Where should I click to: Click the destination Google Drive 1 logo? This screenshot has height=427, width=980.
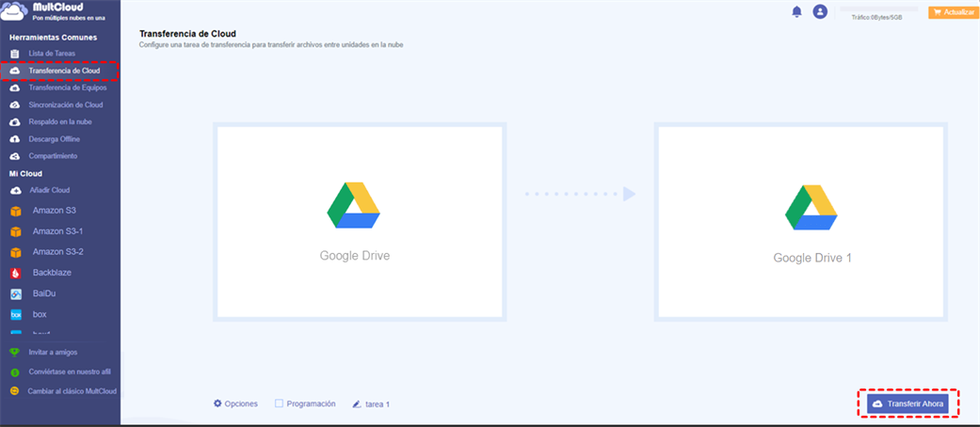[811, 207]
